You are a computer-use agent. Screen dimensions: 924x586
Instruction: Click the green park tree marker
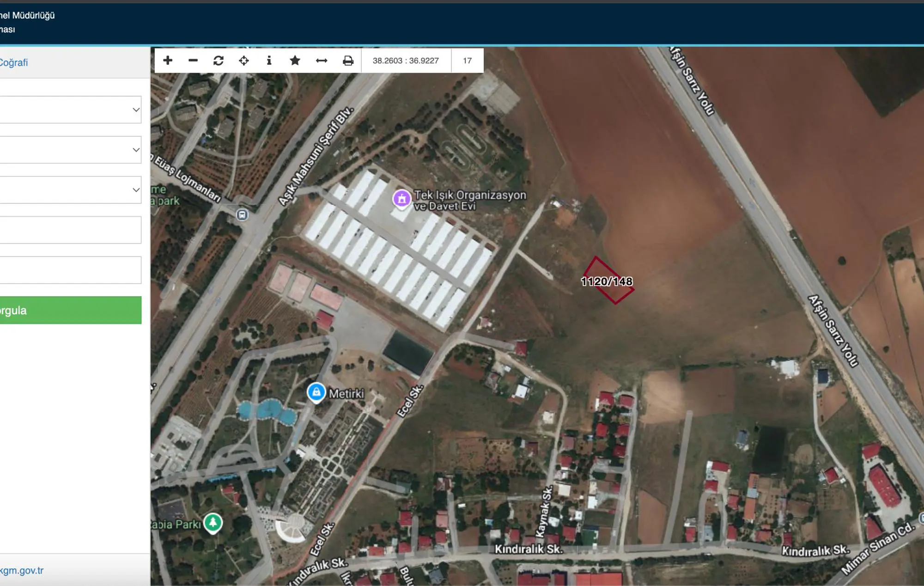pyautogui.click(x=213, y=523)
